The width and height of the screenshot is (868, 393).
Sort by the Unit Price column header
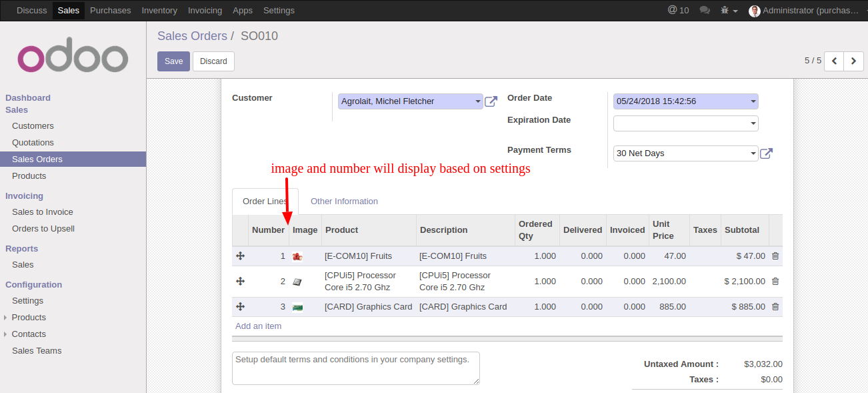coord(669,230)
